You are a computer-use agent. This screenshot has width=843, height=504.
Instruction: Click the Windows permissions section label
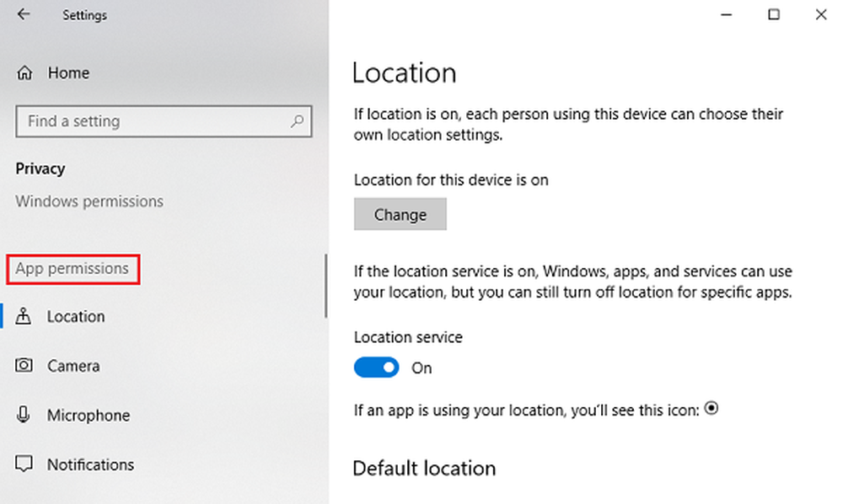click(x=89, y=201)
